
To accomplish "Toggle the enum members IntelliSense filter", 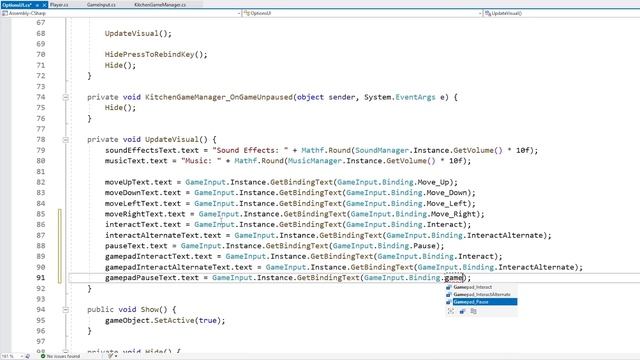I will pos(462,311).
